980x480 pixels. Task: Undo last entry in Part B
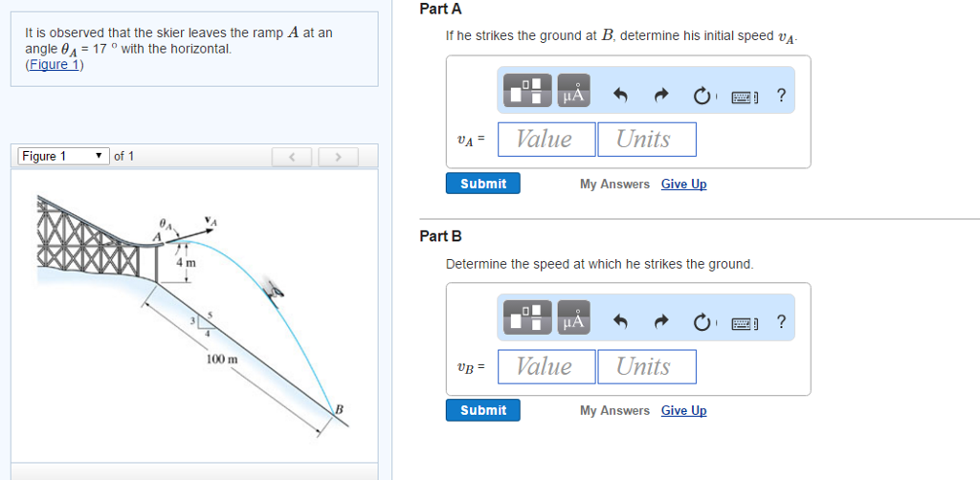pos(620,322)
